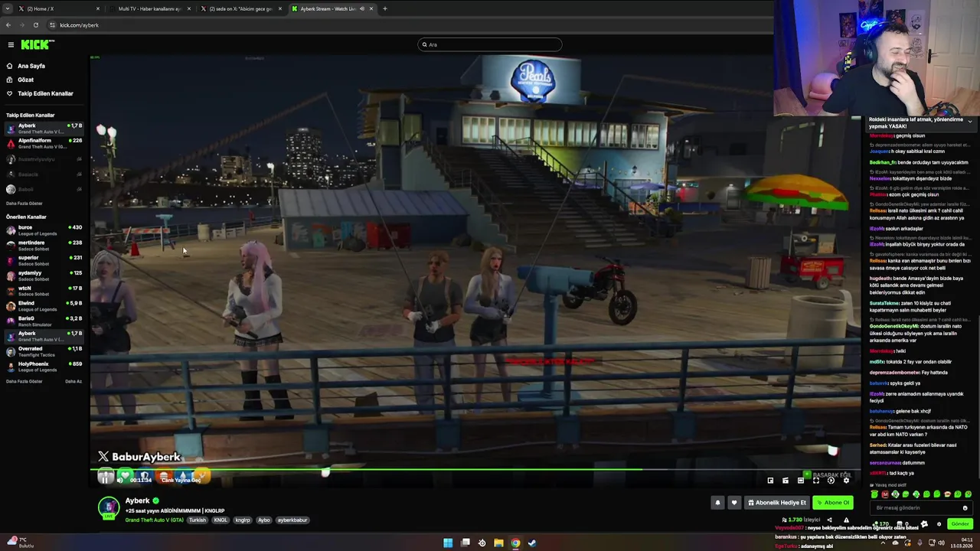Switch to the Multi TV tab
The width and height of the screenshot is (980, 551).
click(x=149, y=8)
